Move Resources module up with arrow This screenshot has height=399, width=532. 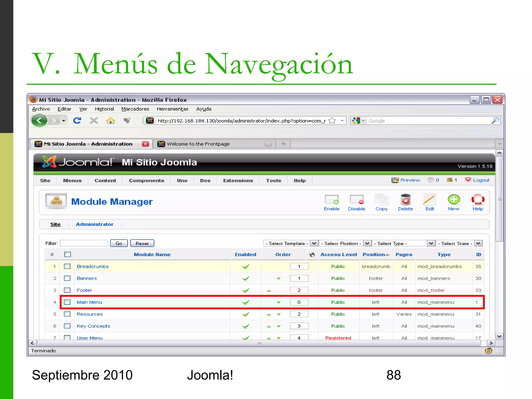click(x=269, y=315)
